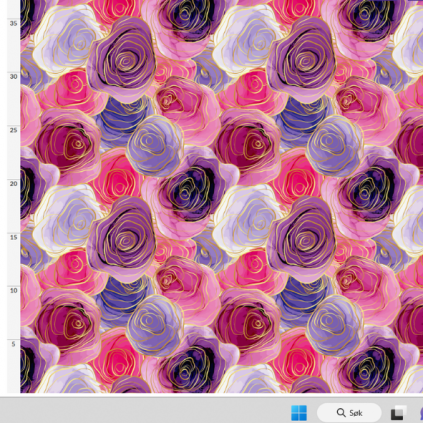This screenshot has width=423, height=423.
Task: Click the 10 mark on the ruler
Action: point(13,291)
